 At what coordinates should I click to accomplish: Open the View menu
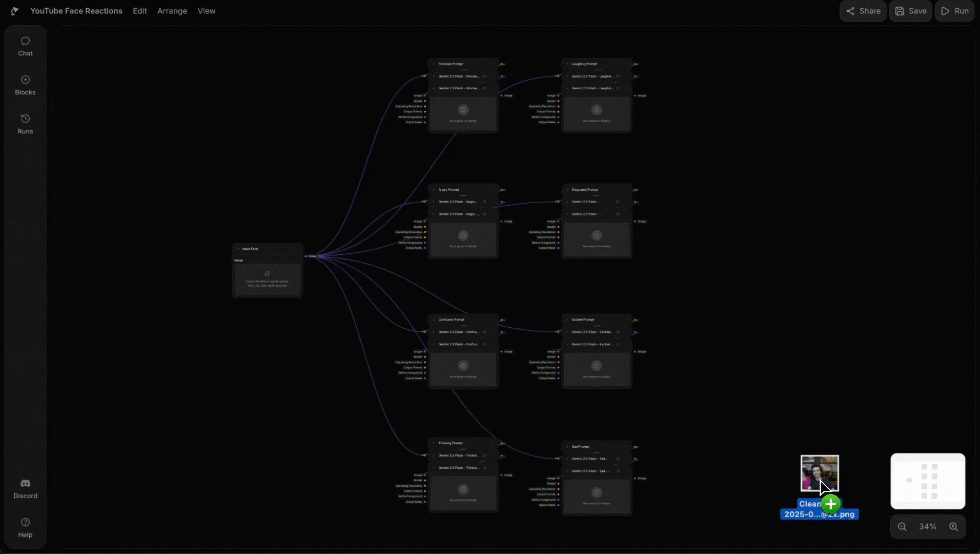pyautogui.click(x=206, y=11)
